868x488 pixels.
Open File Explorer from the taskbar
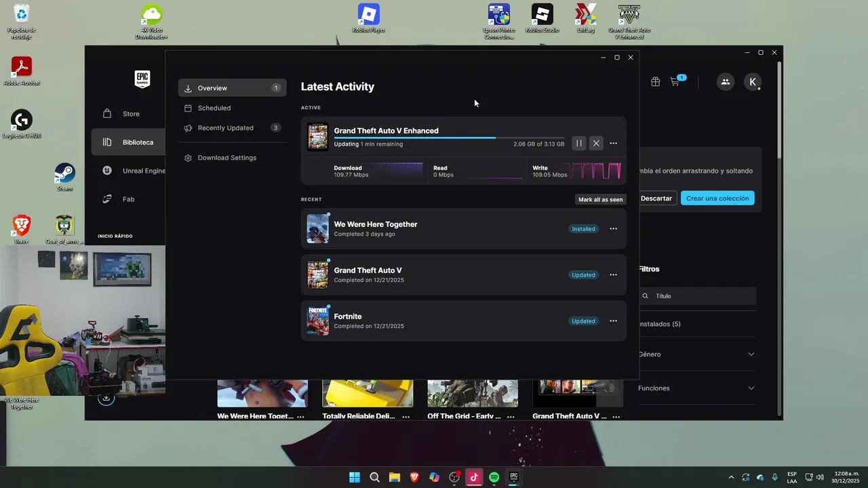(394, 477)
